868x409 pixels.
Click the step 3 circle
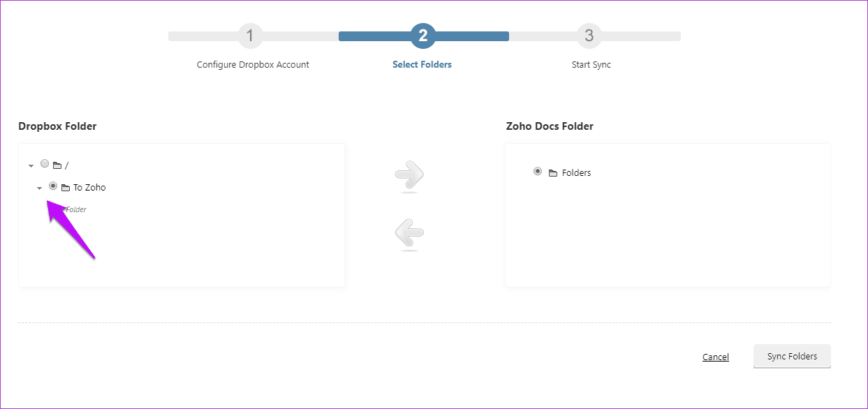click(589, 36)
